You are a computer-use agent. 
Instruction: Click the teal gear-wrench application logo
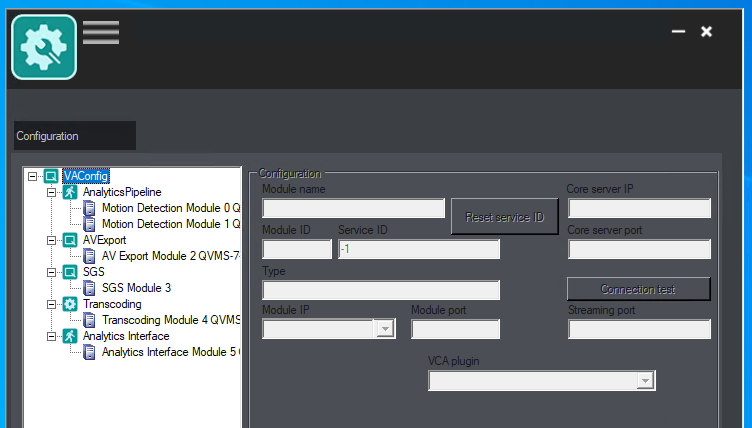click(x=44, y=47)
